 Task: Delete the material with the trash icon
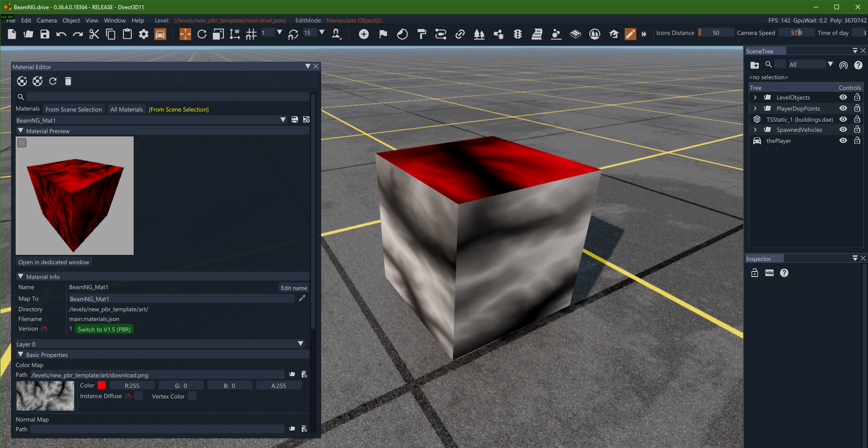(x=68, y=82)
